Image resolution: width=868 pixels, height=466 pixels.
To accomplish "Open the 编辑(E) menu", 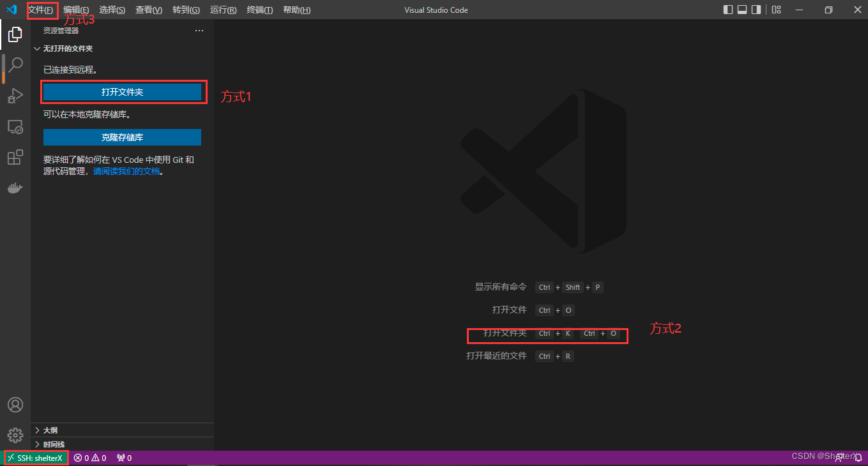I will 76,10.
